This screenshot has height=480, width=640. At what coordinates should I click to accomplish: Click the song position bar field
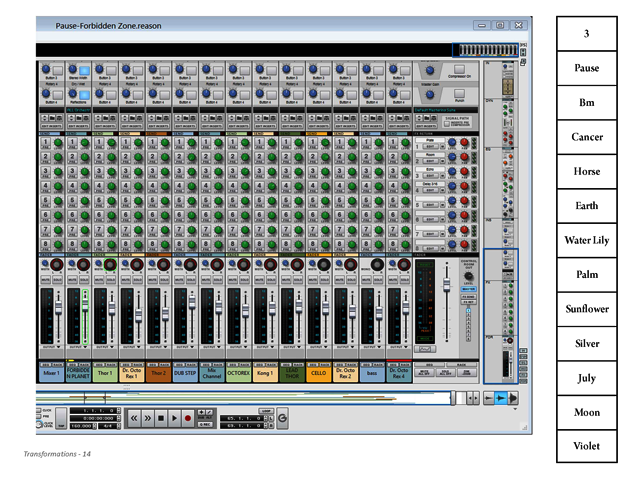click(93, 411)
